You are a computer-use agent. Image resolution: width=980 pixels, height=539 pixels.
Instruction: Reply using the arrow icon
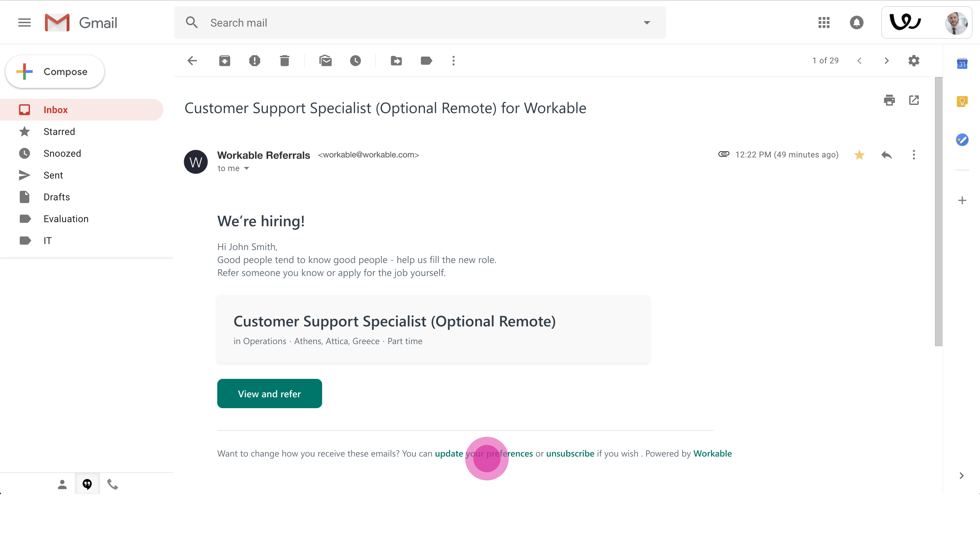tap(886, 155)
